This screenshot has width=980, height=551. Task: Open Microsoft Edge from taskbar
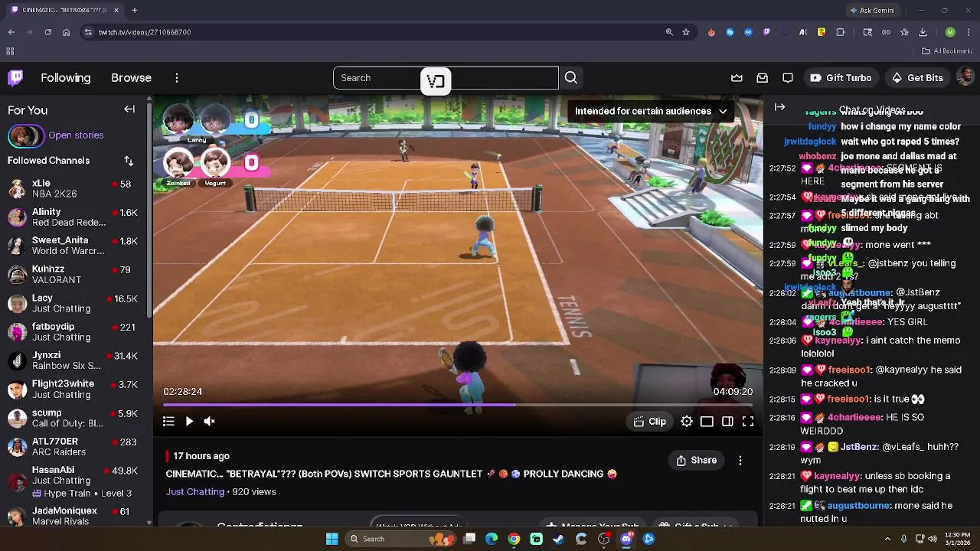coord(492,539)
